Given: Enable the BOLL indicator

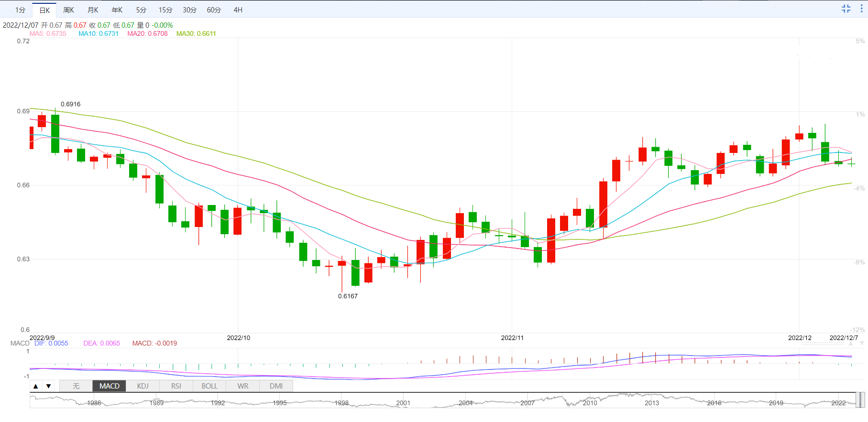Looking at the screenshot, I should (x=209, y=386).
